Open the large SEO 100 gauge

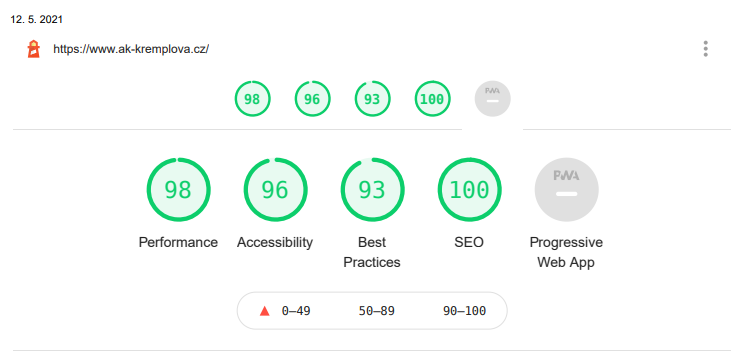coord(469,190)
